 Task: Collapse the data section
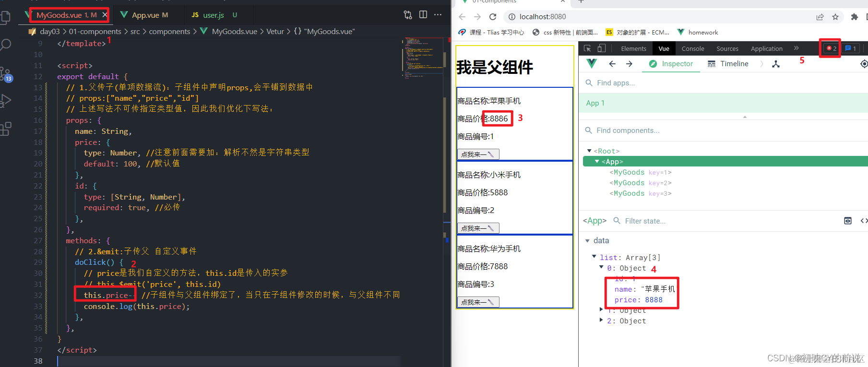587,241
